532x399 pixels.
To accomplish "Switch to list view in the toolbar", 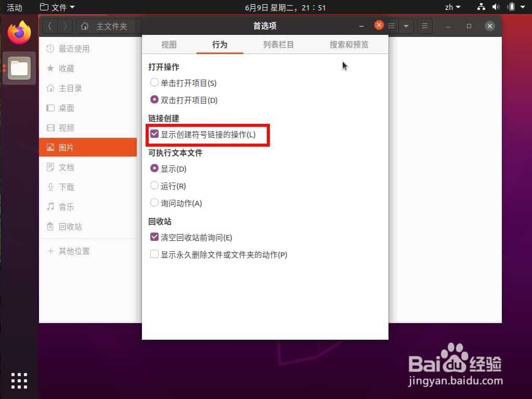I will pyautogui.click(x=393, y=25).
